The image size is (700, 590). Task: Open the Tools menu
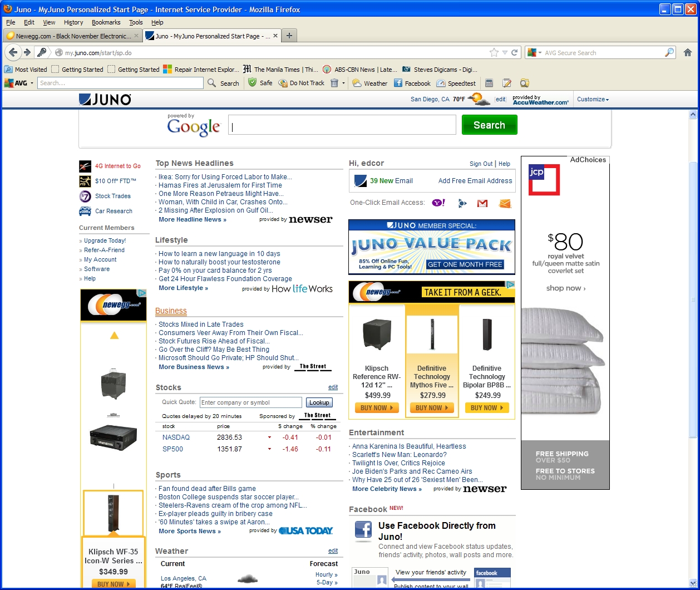point(136,22)
